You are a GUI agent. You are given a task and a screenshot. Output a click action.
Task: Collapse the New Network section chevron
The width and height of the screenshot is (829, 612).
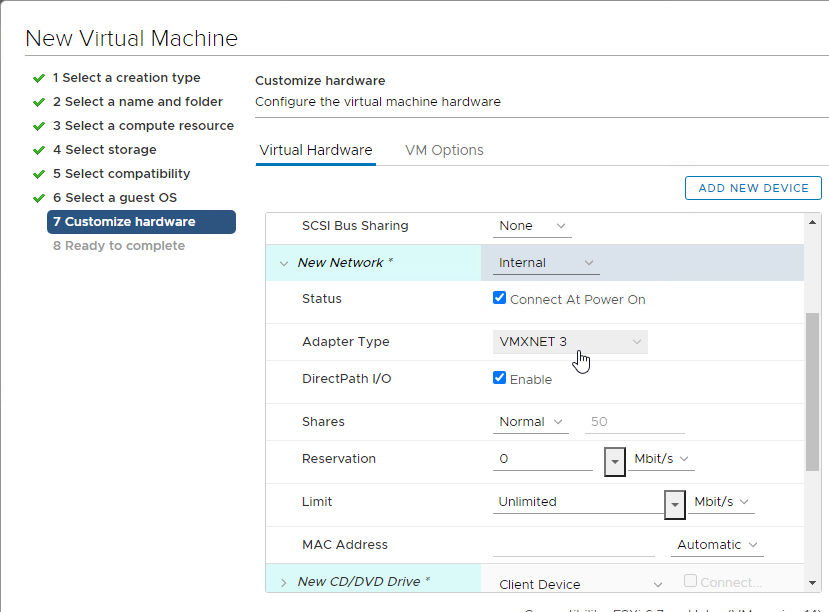pos(284,263)
